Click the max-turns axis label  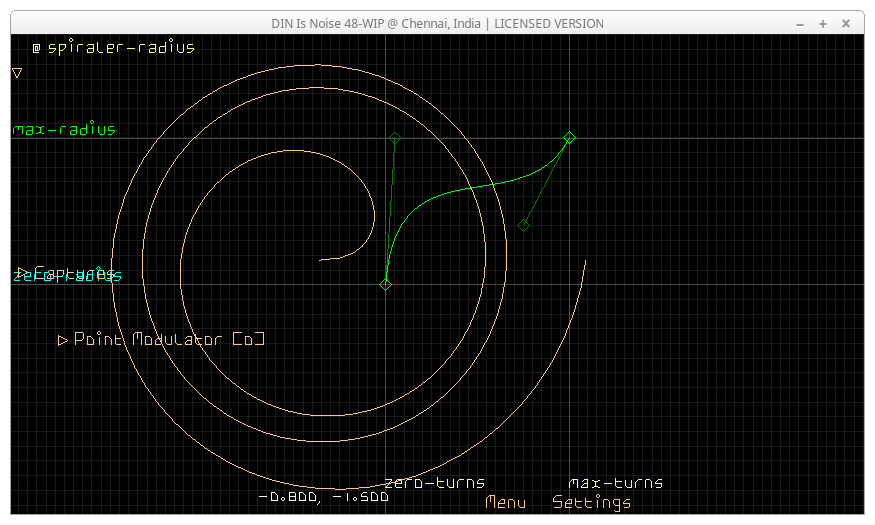[615, 483]
